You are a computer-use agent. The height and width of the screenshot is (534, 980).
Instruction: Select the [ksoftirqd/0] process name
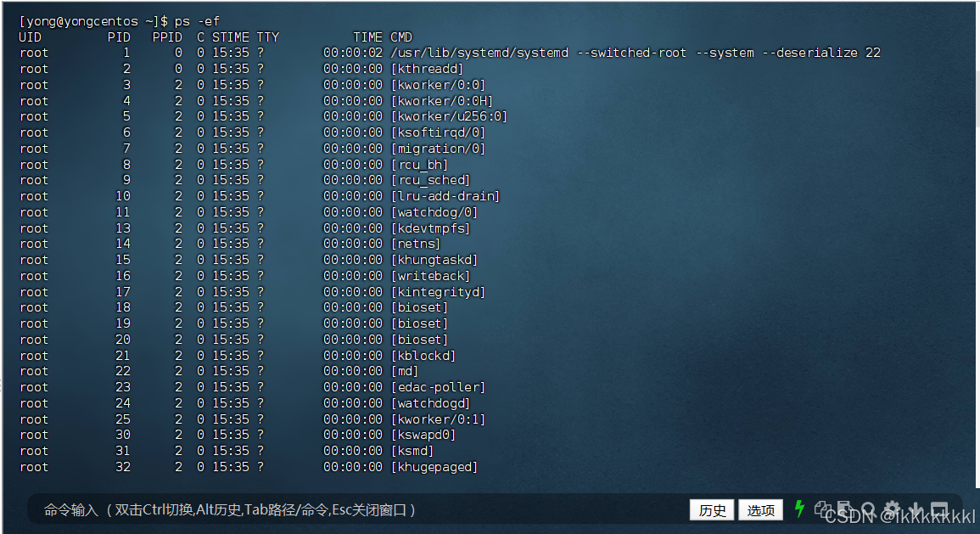pyautogui.click(x=438, y=132)
